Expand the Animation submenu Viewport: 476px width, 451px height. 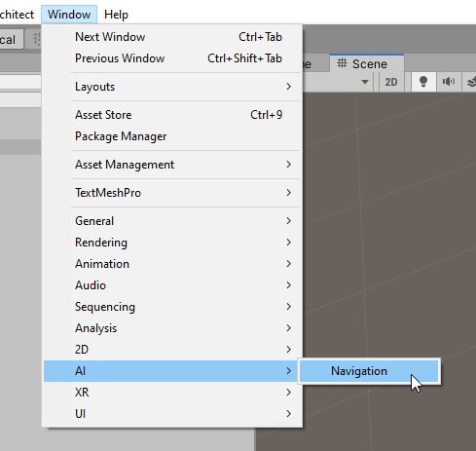(x=172, y=264)
